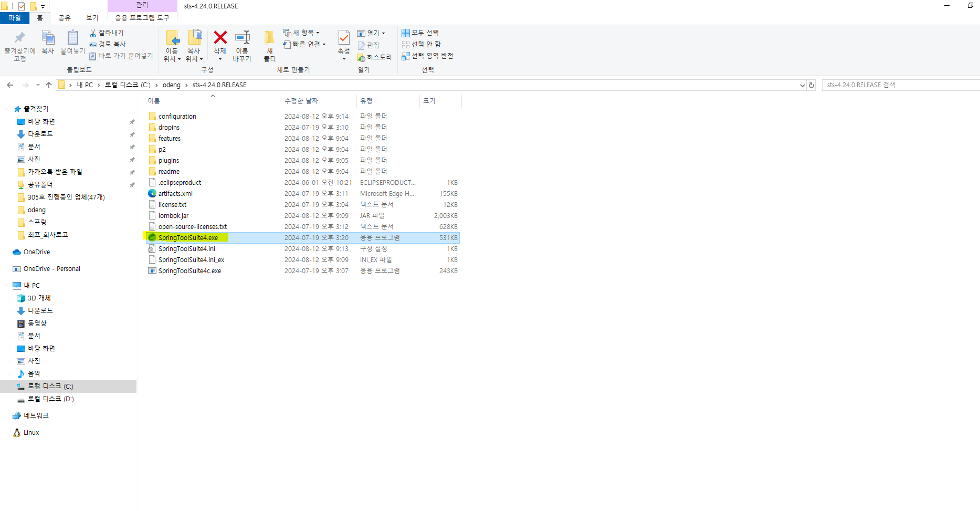Click History (히스토리) in ribbon
The image size is (980, 511).
(x=374, y=57)
